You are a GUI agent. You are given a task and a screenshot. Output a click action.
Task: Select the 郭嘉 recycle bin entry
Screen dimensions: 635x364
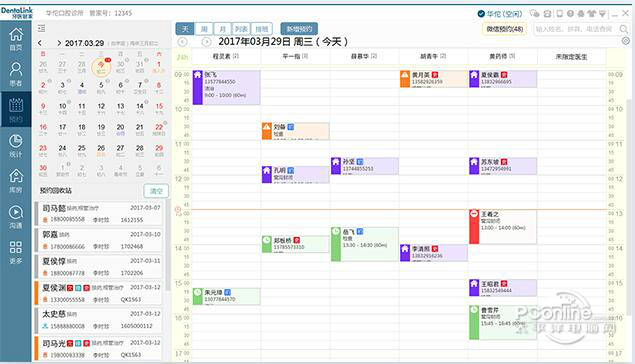[x=99, y=240]
